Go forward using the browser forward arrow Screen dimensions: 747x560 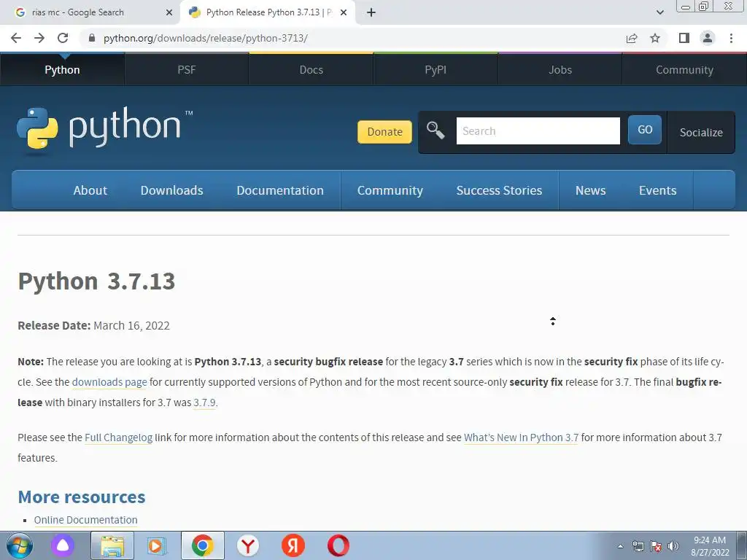pyautogui.click(x=39, y=38)
